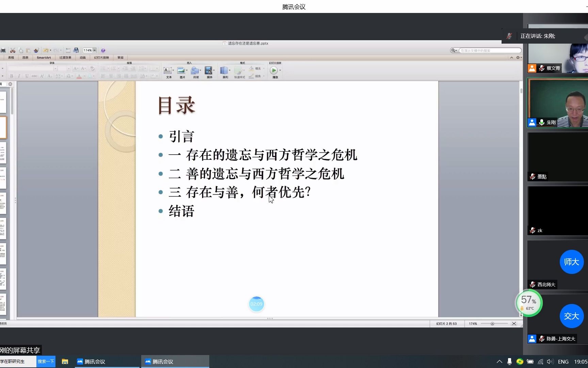Click the align text left icon
This screenshot has width=588, height=368.
pos(103,76)
